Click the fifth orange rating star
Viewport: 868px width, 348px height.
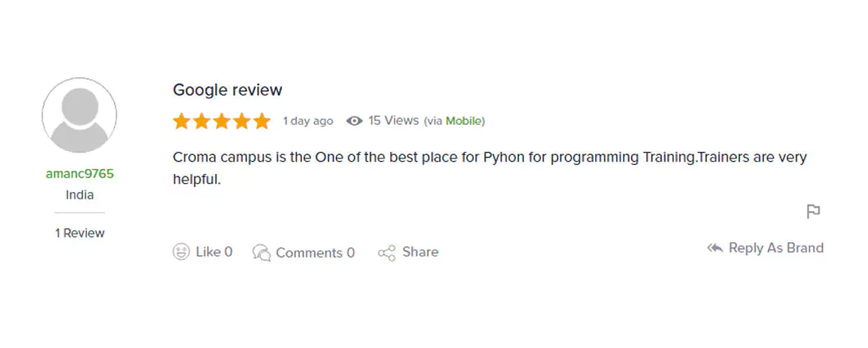(x=261, y=121)
